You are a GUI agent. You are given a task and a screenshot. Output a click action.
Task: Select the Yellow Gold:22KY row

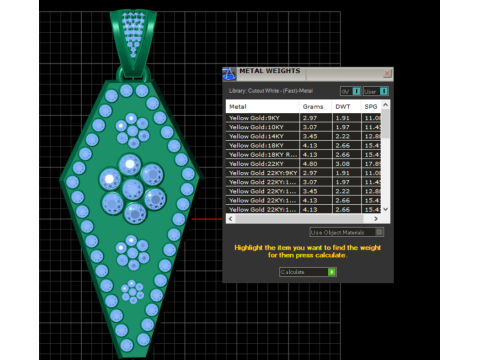(x=303, y=164)
